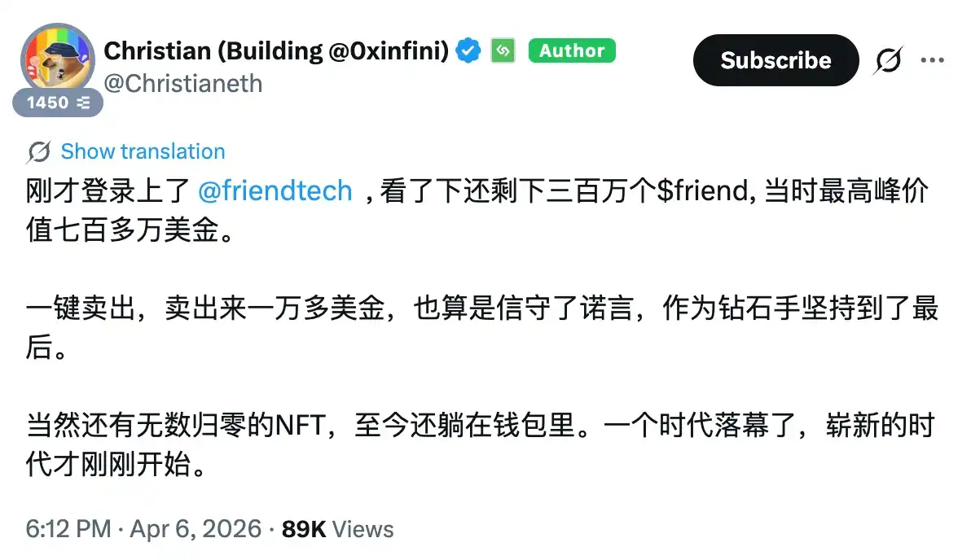Click the Author label badge
Screen dimensions: 971x560
(x=572, y=50)
